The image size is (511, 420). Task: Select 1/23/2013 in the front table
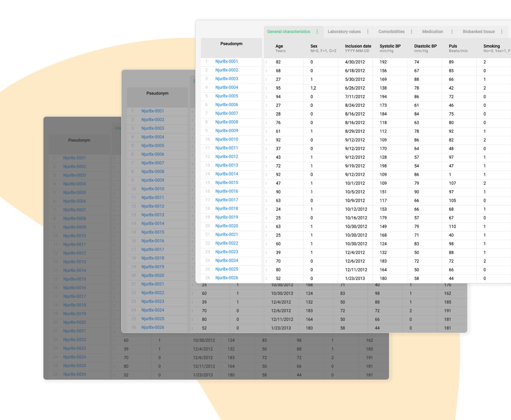pyautogui.click(x=355, y=278)
